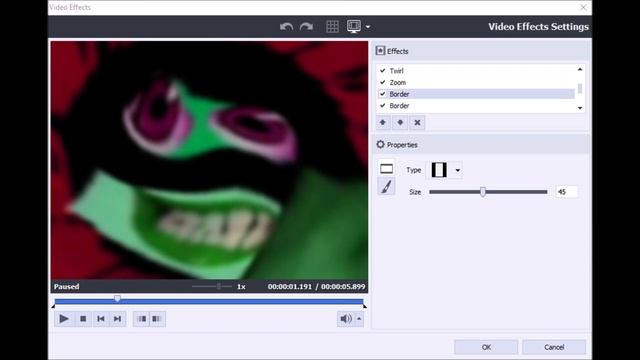Move selected effect down button
The image size is (640, 360).
[400, 122]
